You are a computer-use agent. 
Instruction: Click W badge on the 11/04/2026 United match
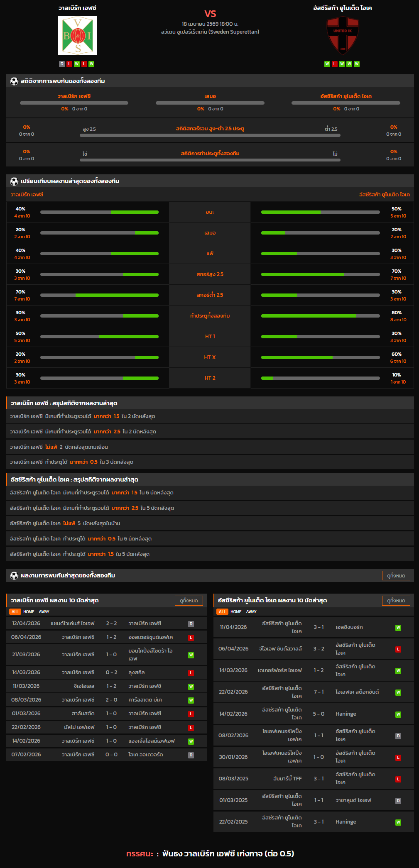pyautogui.click(x=398, y=628)
